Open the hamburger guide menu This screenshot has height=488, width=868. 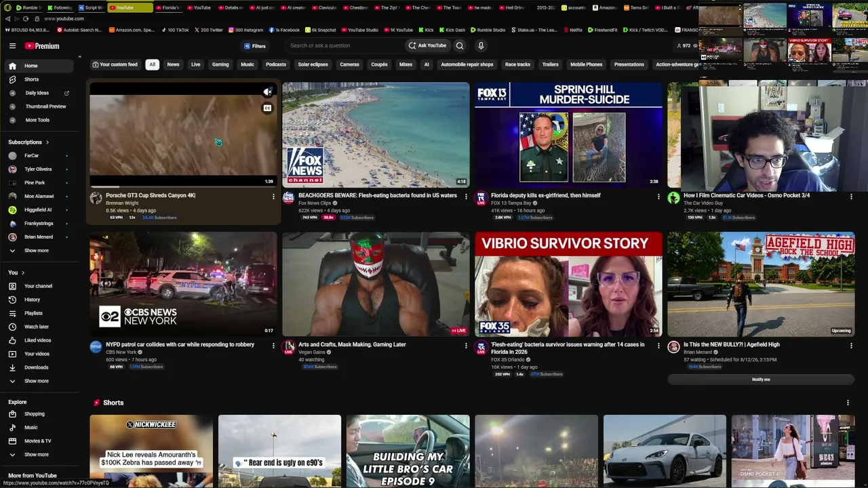(12, 46)
